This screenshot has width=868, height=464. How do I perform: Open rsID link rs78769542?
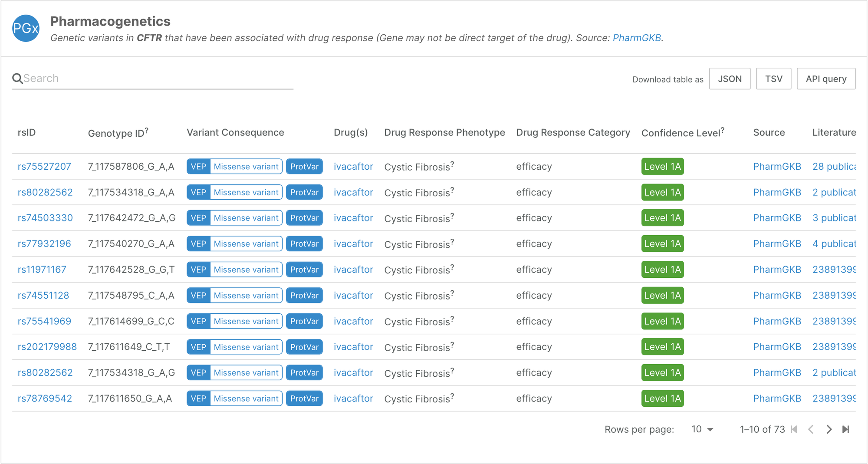click(45, 398)
